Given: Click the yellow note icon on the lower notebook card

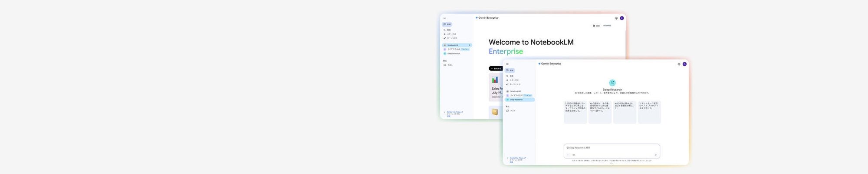Looking at the screenshot, I should [495, 112].
